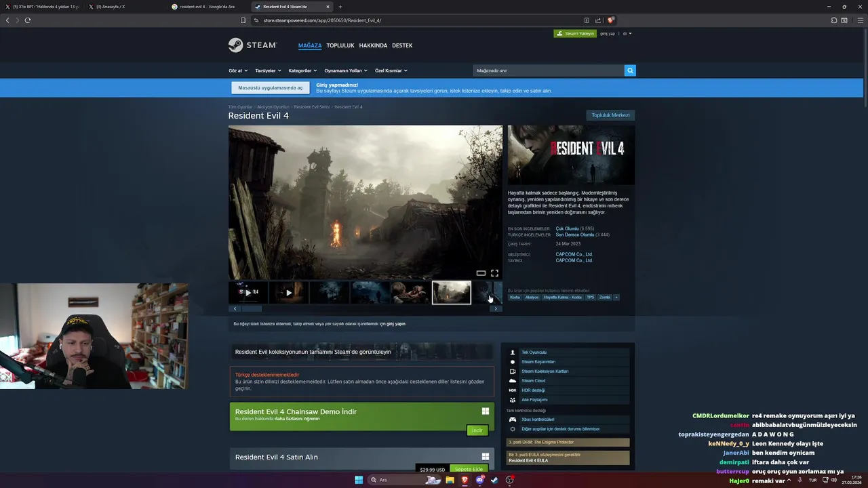This screenshot has width=868, height=488.
Task: Click the Çok Olumlu reviews link
Action: point(568,228)
